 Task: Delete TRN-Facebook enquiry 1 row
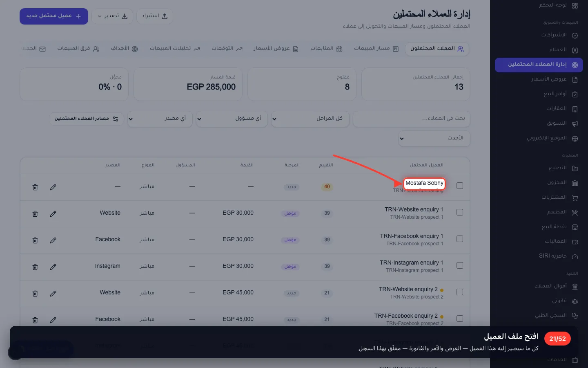point(35,240)
